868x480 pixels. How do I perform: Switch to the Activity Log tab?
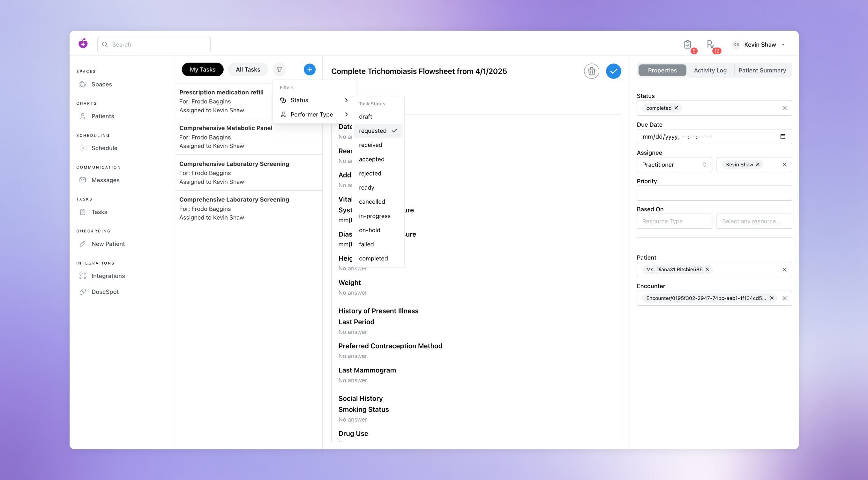(x=710, y=70)
